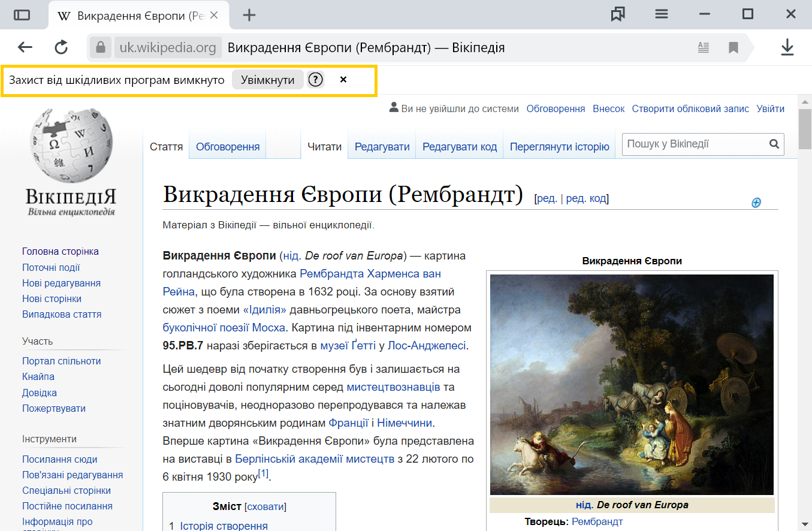
Task: Jump to Історія створення in the contents
Action: click(224, 526)
